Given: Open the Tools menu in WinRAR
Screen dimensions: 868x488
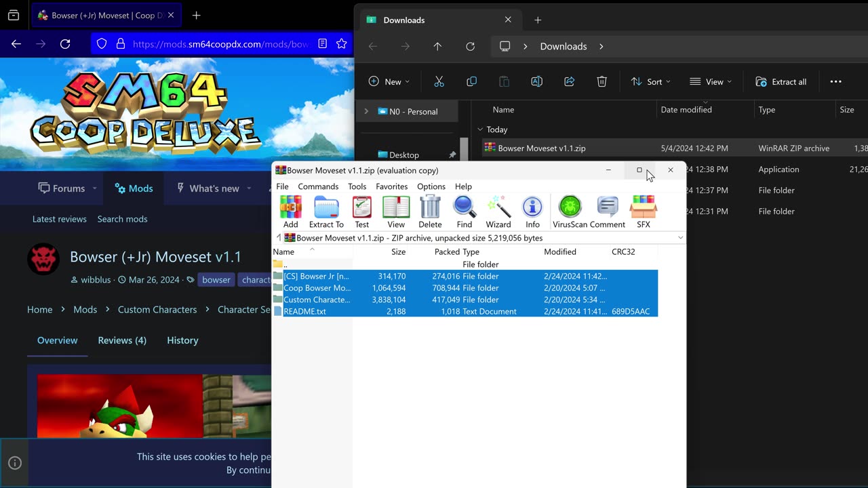Looking at the screenshot, I should click(357, 186).
